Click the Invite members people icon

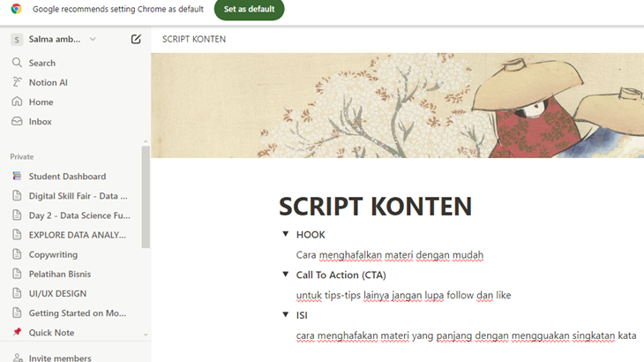[18, 358]
